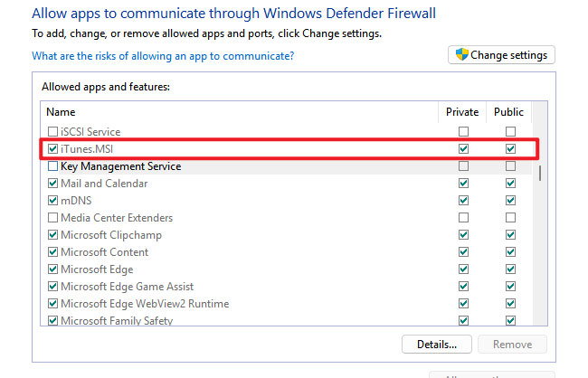Toggle Public for Microsoft Edge
Image resolution: width=588 pixels, height=378 pixels.
pos(510,269)
